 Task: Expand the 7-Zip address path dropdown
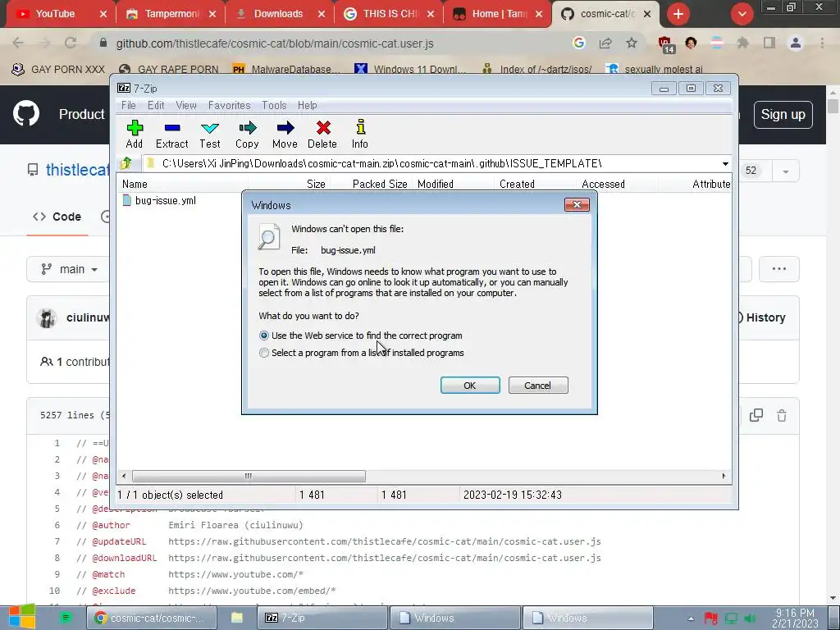pyautogui.click(x=725, y=163)
